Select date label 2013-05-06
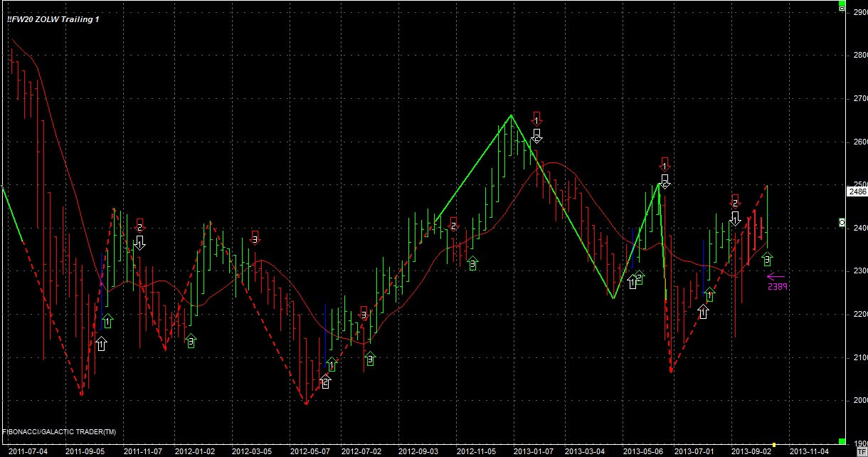Image resolution: width=868 pixels, height=457 pixels. (x=642, y=451)
